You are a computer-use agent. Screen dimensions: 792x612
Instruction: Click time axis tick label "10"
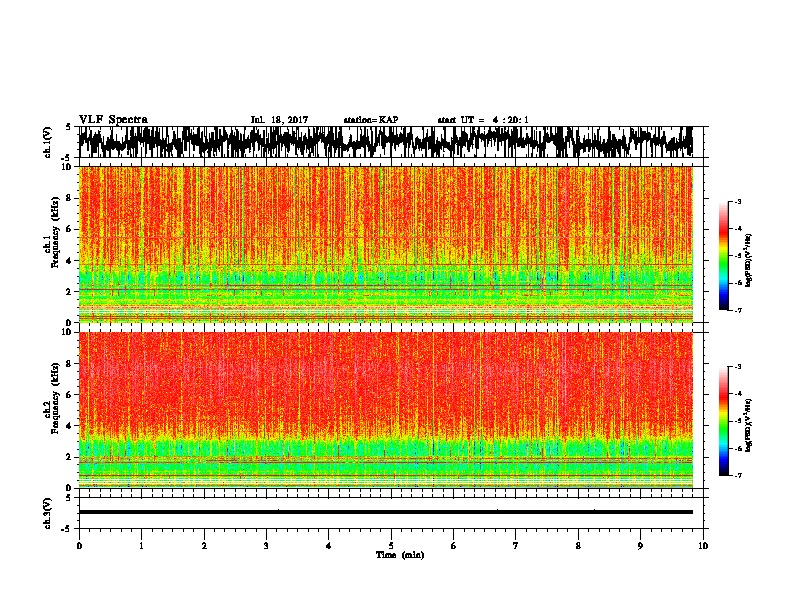[703, 546]
